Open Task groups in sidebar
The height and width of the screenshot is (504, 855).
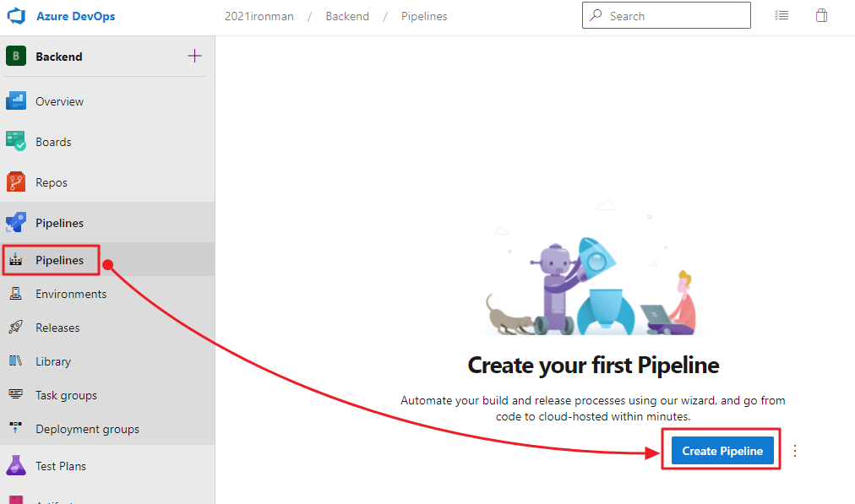(67, 396)
